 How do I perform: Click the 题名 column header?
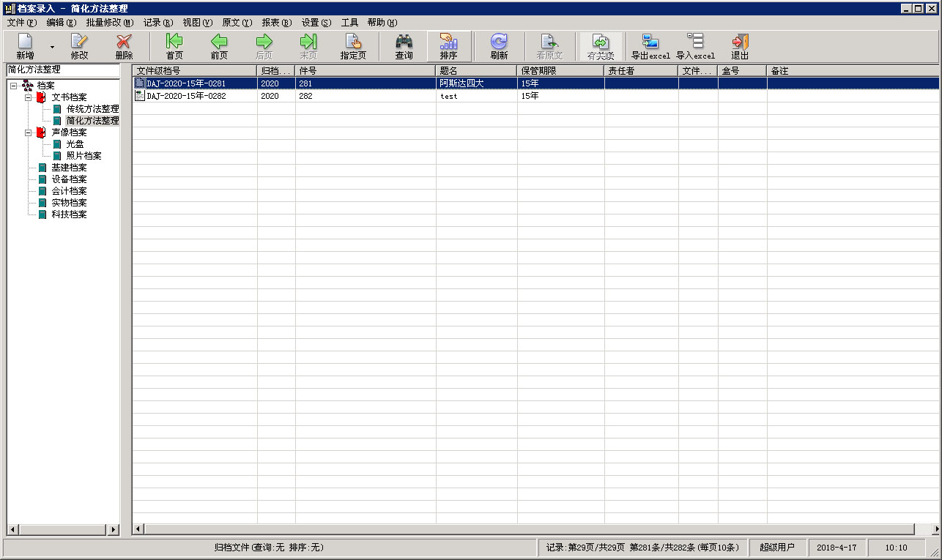click(476, 71)
